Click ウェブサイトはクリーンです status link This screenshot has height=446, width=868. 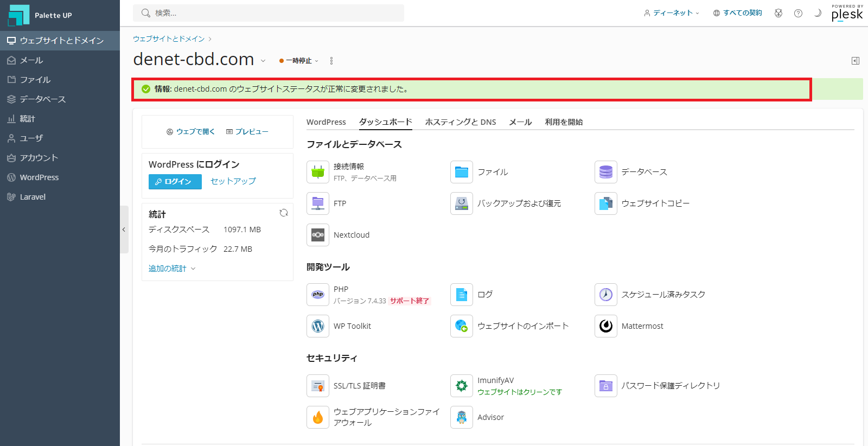(520, 392)
